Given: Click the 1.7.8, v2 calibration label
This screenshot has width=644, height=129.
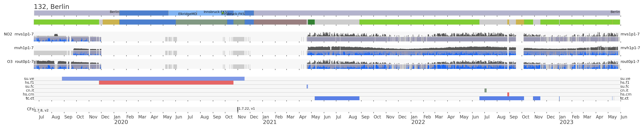Looking at the screenshot, I should [x=41, y=110].
